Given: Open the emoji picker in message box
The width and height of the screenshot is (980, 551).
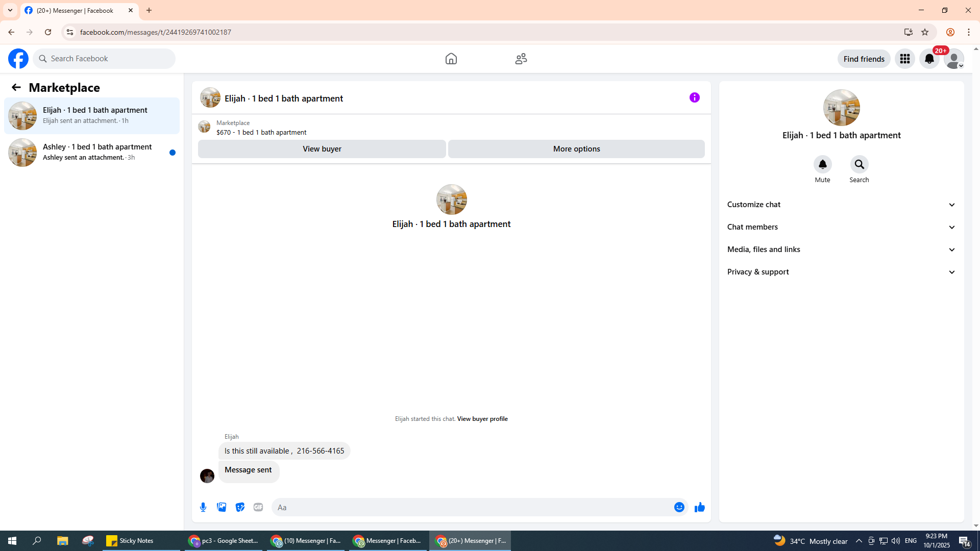Looking at the screenshot, I should point(679,507).
